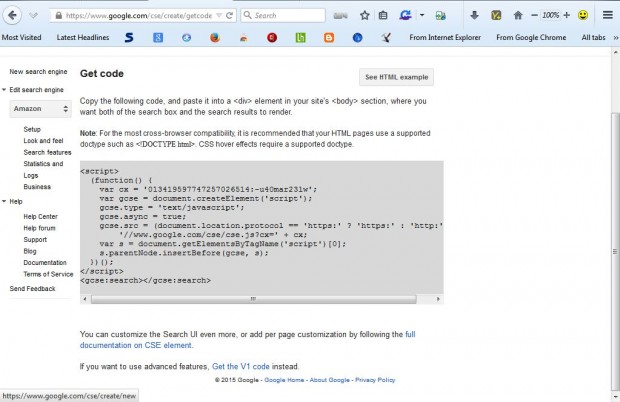The height and width of the screenshot is (402, 620).
Task: Click the address bar URL field
Action: pyautogui.click(x=138, y=15)
